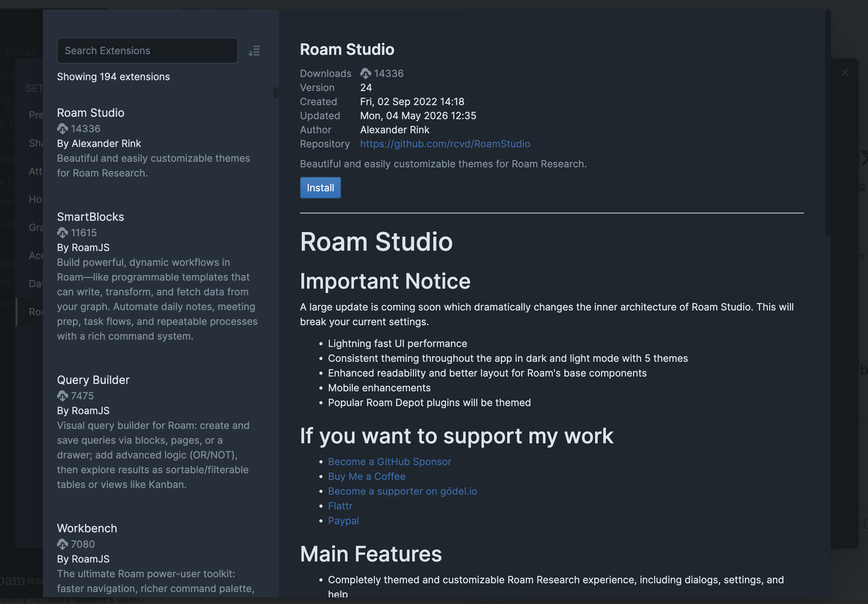Click the version value 24
The height and width of the screenshot is (604, 868).
(x=366, y=87)
